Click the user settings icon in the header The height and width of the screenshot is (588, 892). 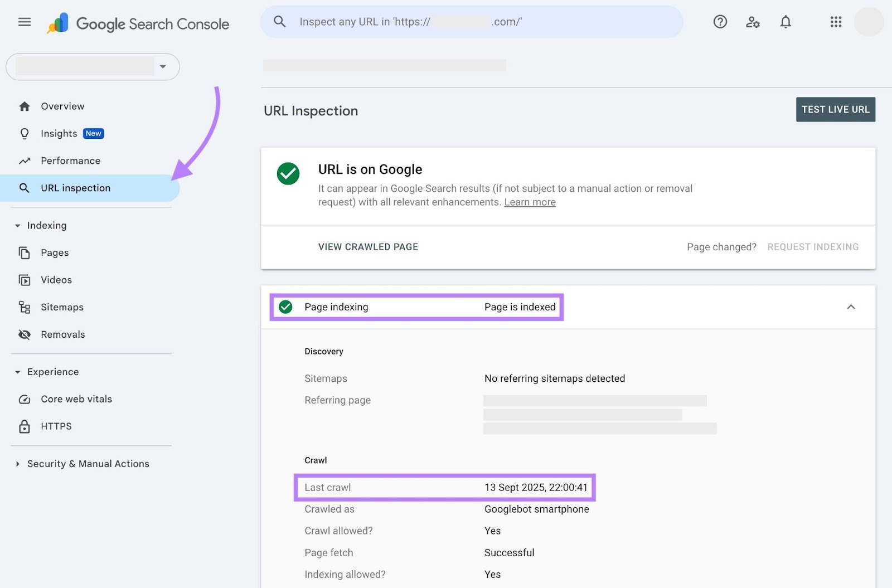click(x=753, y=22)
